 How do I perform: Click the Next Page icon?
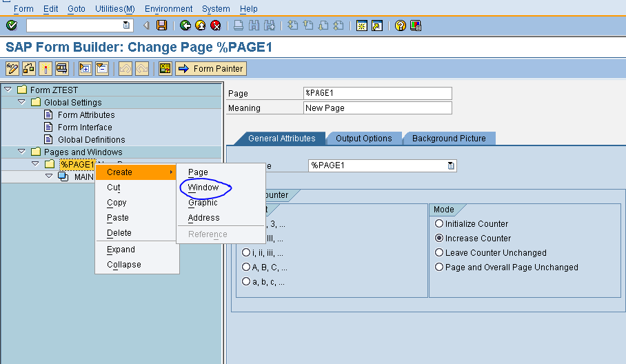coord(323,26)
